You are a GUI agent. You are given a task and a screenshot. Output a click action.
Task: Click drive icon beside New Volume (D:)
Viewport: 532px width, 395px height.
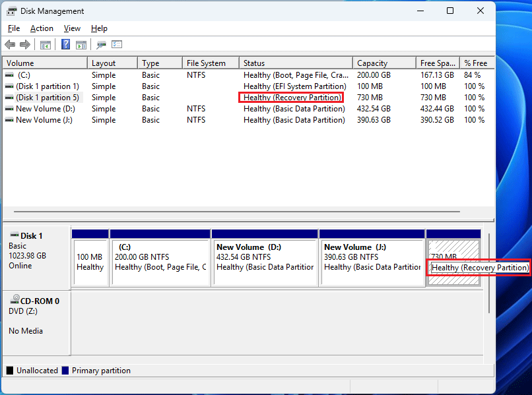point(9,109)
